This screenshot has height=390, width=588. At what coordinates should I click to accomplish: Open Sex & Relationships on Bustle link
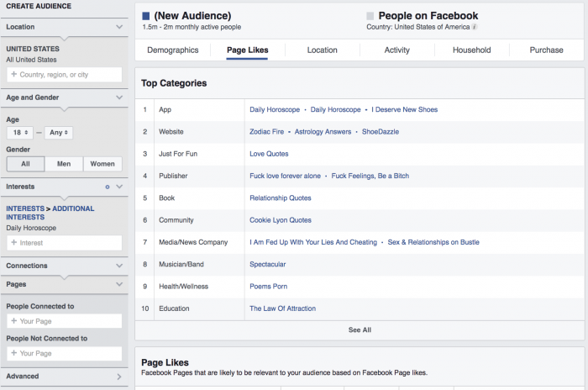(433, 242)
